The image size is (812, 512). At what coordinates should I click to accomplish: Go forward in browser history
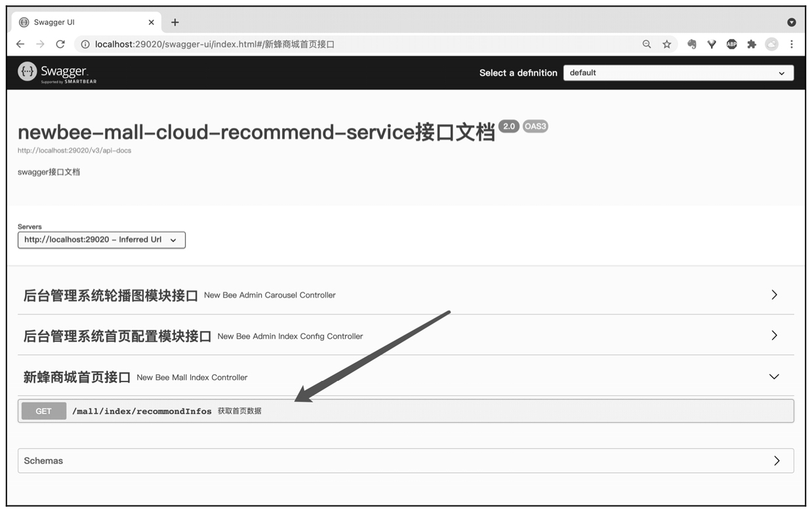41,44
